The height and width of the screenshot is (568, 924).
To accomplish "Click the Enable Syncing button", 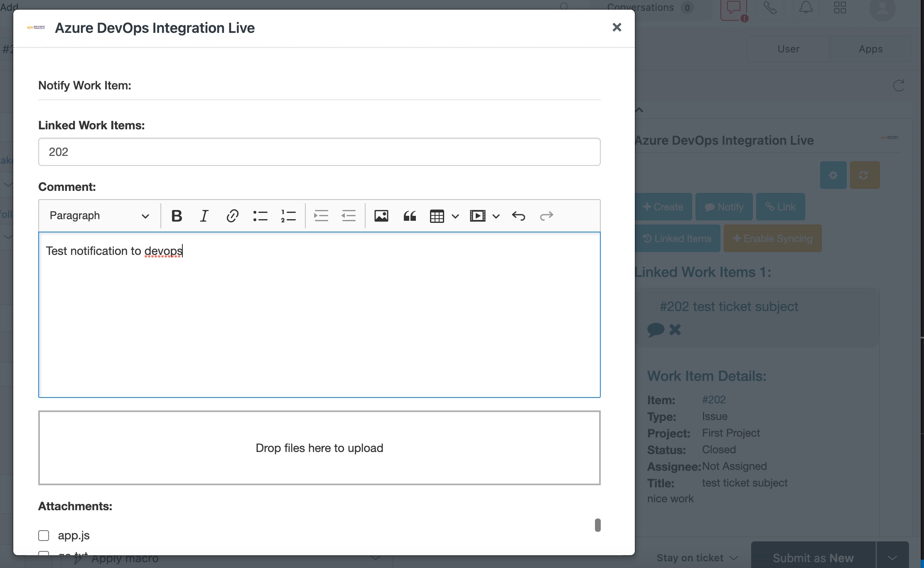I will click(x=773, y=238).
